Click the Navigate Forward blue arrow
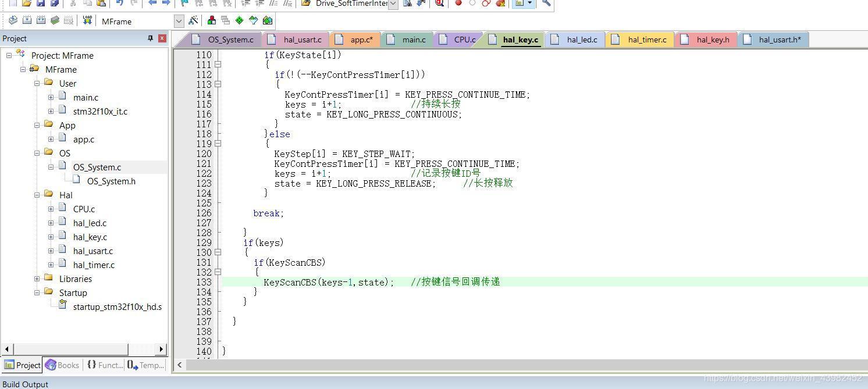868x389 pixels. coord(166,3)
